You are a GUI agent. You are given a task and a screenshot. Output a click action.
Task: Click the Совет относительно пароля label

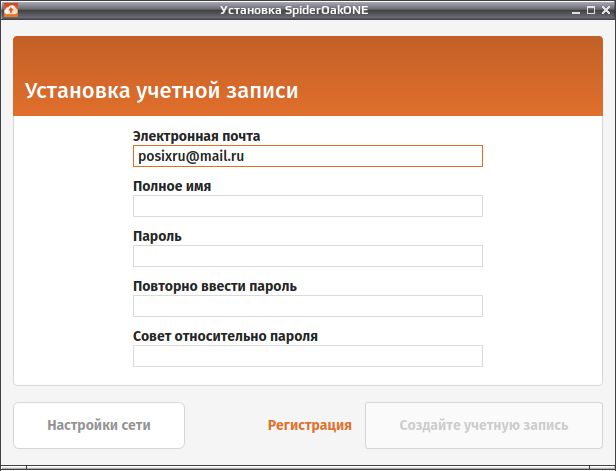coord(225,336)
